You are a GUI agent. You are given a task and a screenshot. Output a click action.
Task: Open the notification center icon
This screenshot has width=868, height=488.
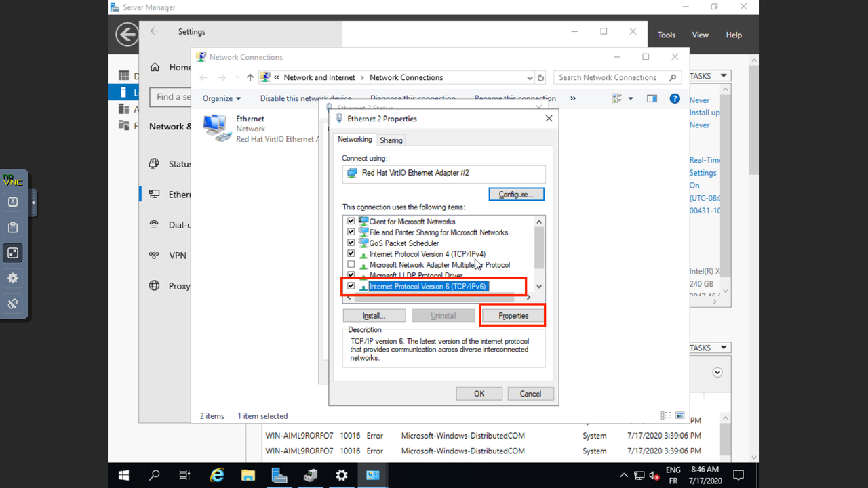click(x=739, y=475)
